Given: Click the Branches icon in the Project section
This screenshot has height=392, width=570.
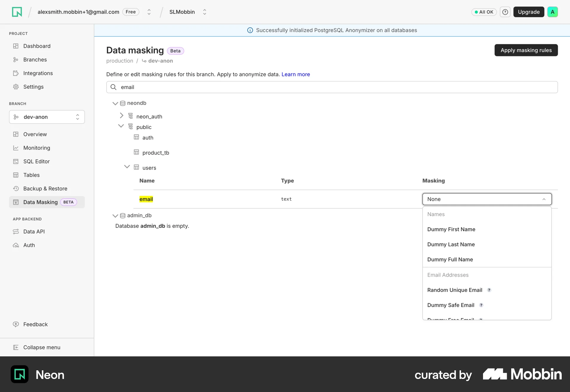Looking at the screenshot, I should point(16,60).
